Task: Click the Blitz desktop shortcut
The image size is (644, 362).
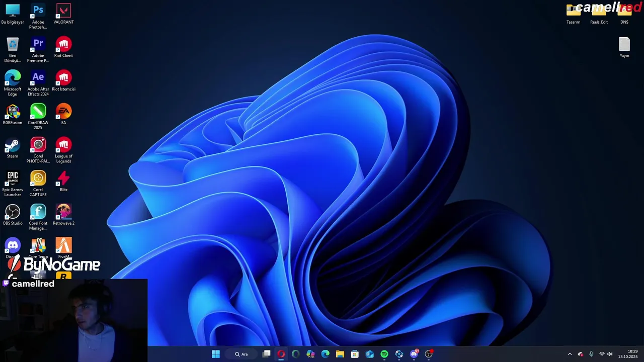Action: coord(63,182)
